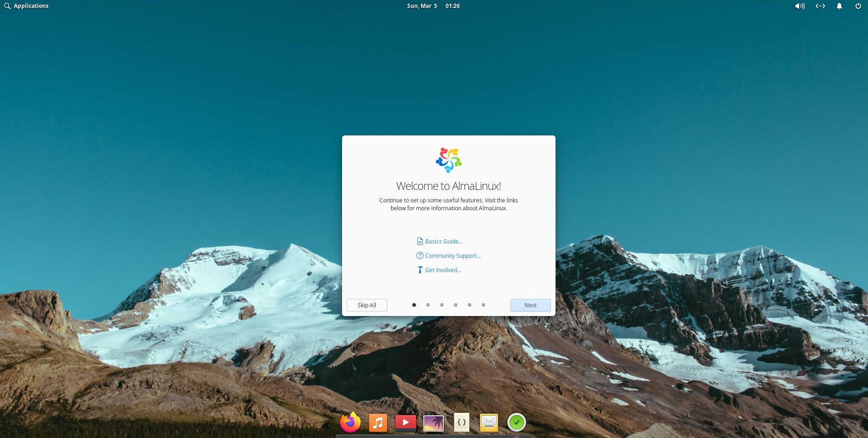This screenshot has height=438, width=868.
Task: Select the last onboarding page dot
Action: coord(483,305)
